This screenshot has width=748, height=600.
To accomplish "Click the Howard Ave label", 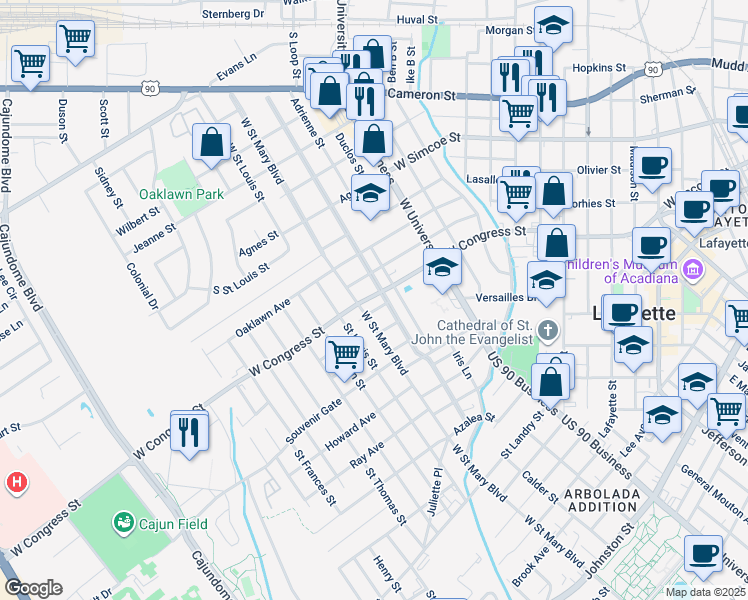I will [x=350, y=431].
